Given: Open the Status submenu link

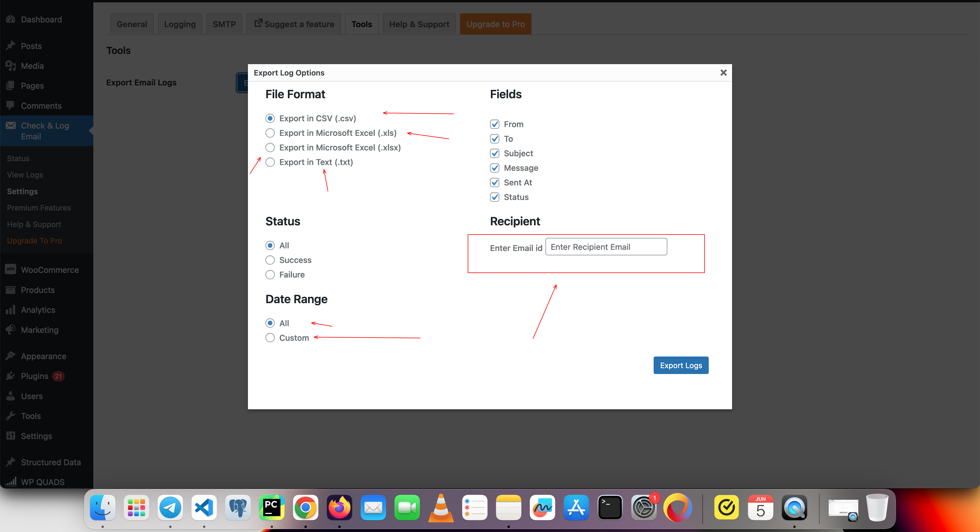Looking at the screenshot, I should (x=18, y=158).
